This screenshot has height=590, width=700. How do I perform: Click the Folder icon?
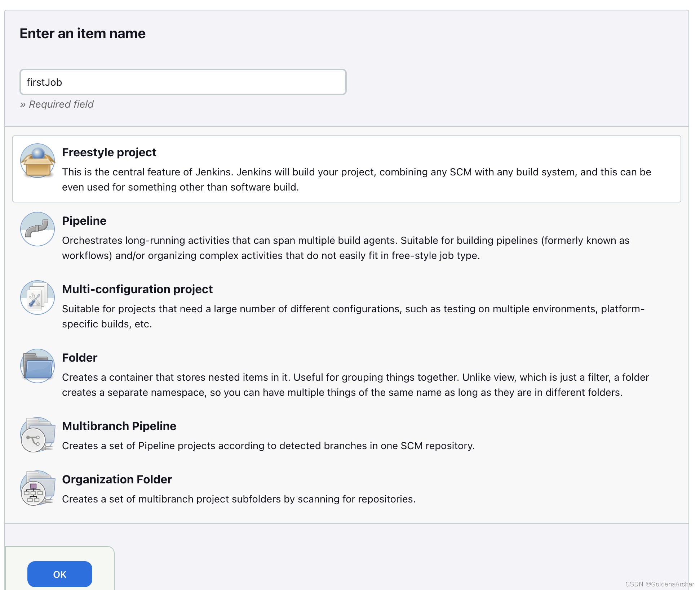coord(37,366)
